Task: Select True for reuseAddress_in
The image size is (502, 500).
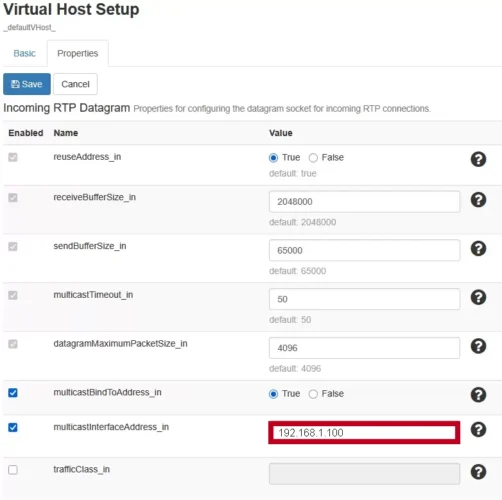Action: coord(273,158)
